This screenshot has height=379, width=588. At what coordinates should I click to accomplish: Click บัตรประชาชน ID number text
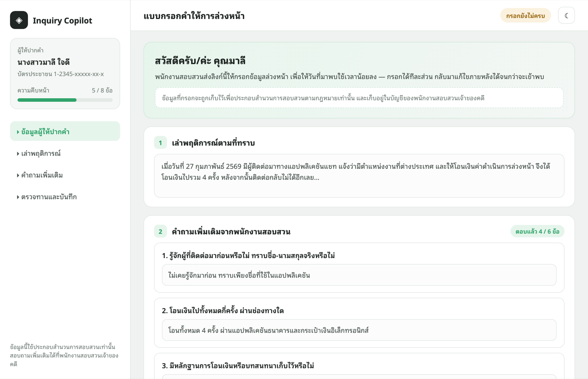pos(61,74)
